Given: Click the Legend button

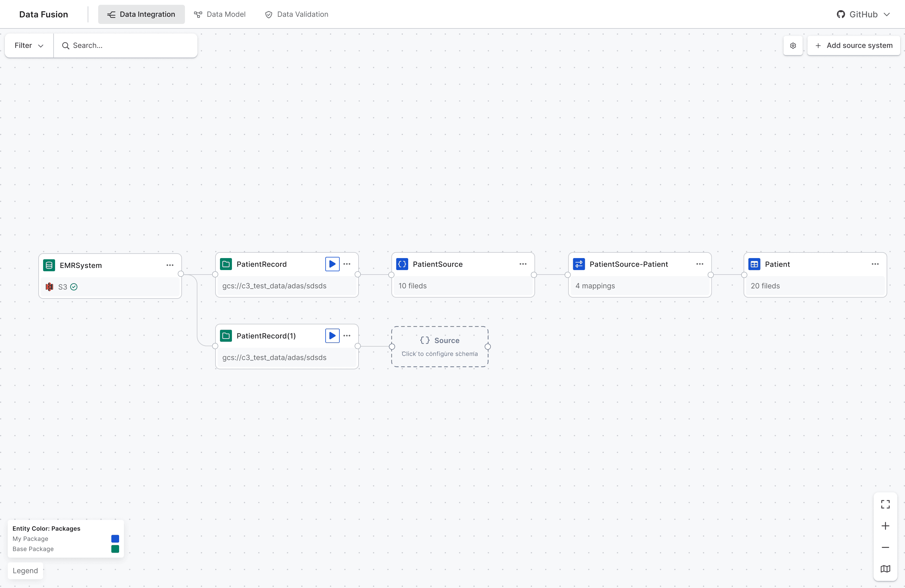Looking at the screenshot, I should (25, 571).
